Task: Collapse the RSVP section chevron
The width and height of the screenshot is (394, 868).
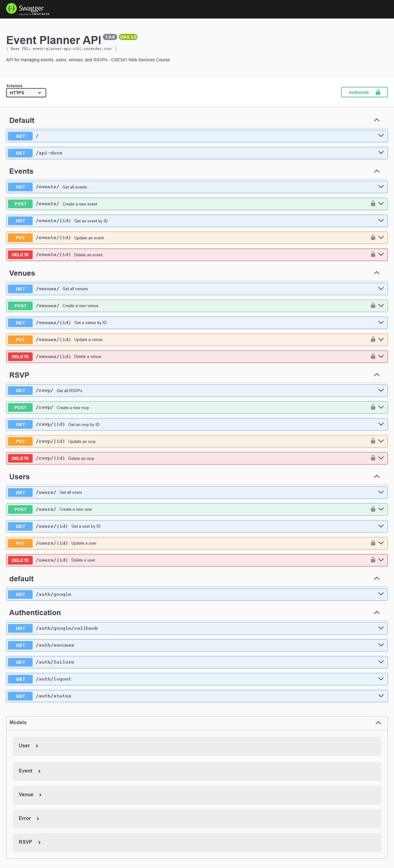Action: point(377,375)
